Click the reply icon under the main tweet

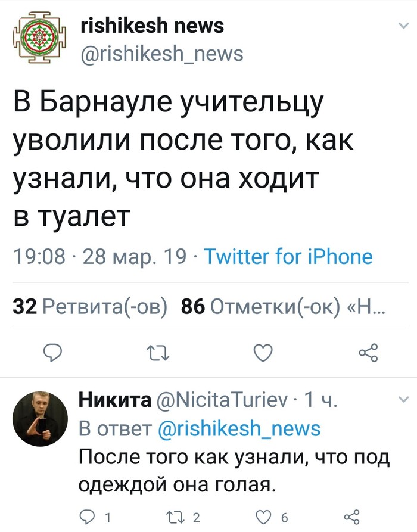(x=52, y=353)
